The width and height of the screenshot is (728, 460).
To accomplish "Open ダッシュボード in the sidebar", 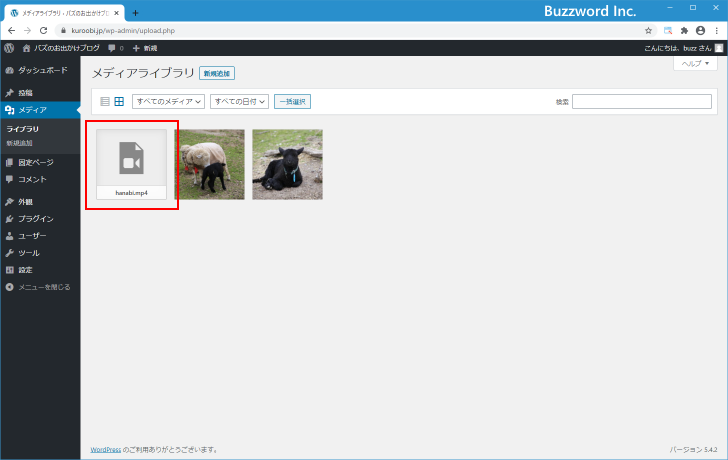I will tap(40, 70).
